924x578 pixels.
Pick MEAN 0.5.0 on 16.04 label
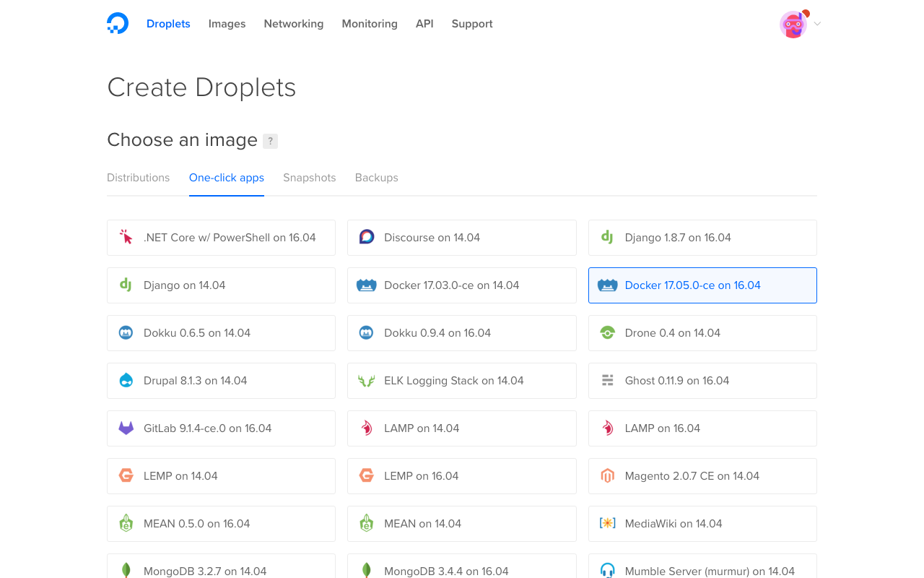(x=197, y=524)
